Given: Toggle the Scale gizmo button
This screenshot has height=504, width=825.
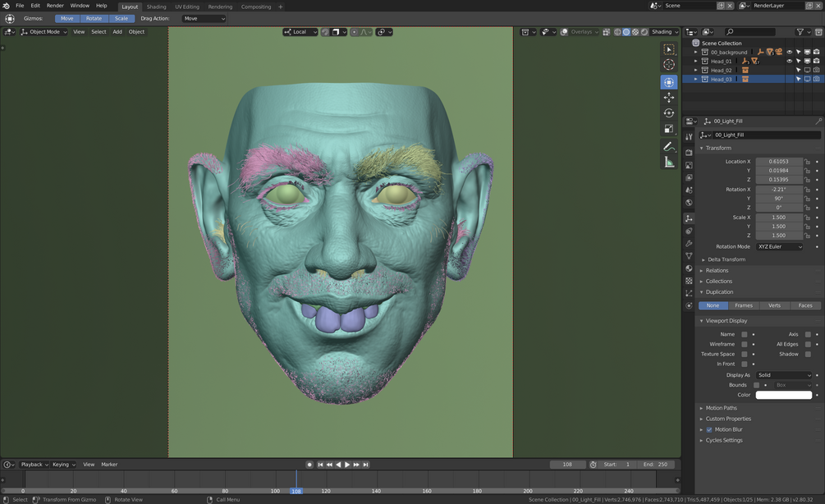Looking at the screenshot, I should (121, 18).
